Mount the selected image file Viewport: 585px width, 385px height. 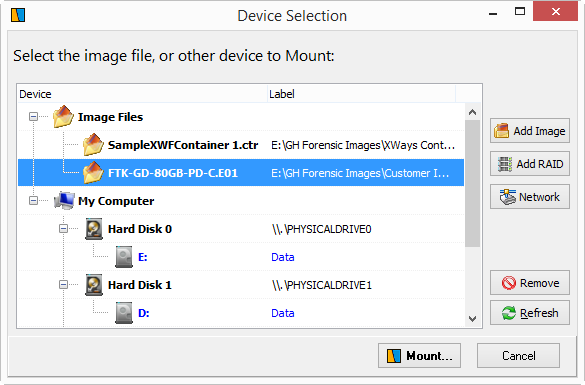(x=419, y=356)
